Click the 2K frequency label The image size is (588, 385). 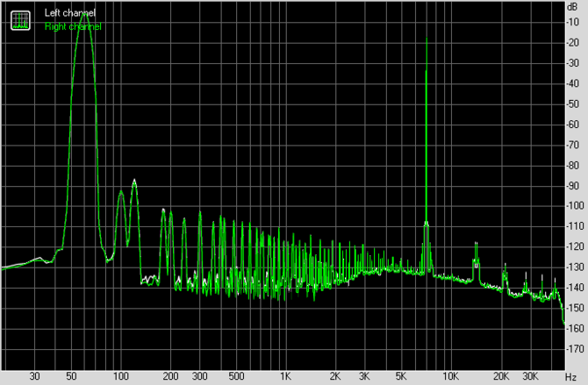click(x=335, y=376)
